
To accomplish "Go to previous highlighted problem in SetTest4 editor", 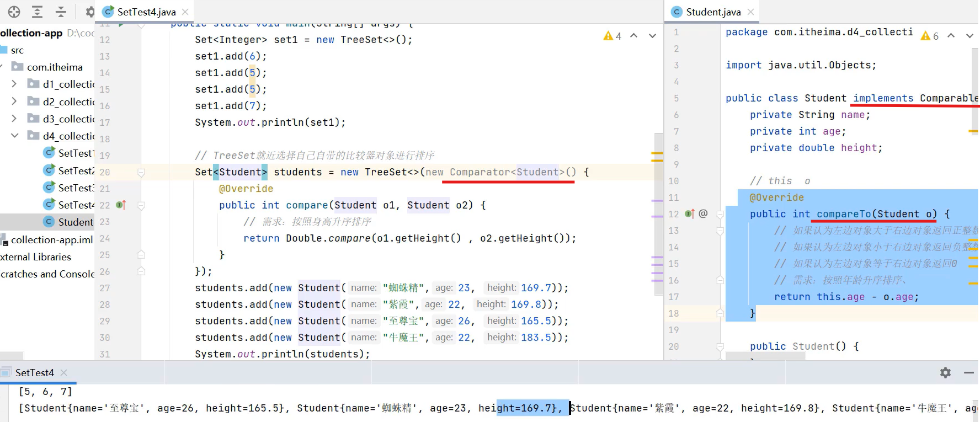I will point(634,36).
